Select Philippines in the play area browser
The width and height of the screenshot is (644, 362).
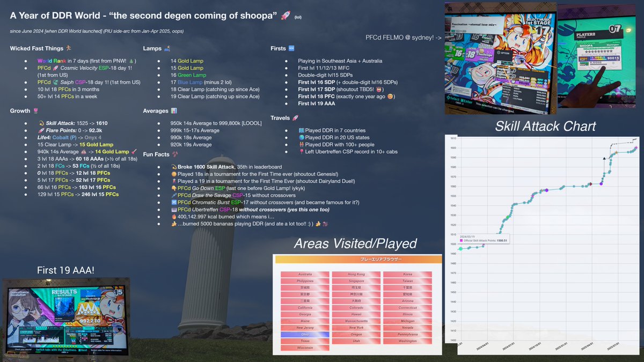click(x=305, y=281)
